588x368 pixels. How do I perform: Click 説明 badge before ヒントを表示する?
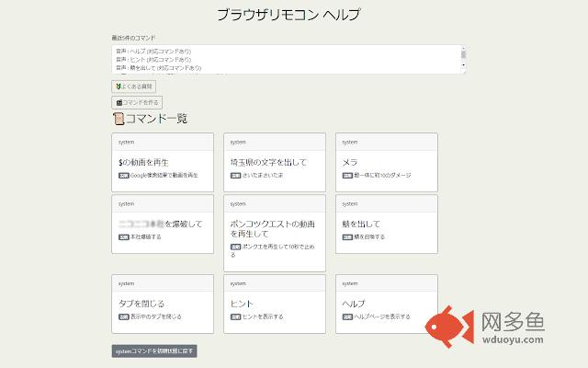point(235,316)
